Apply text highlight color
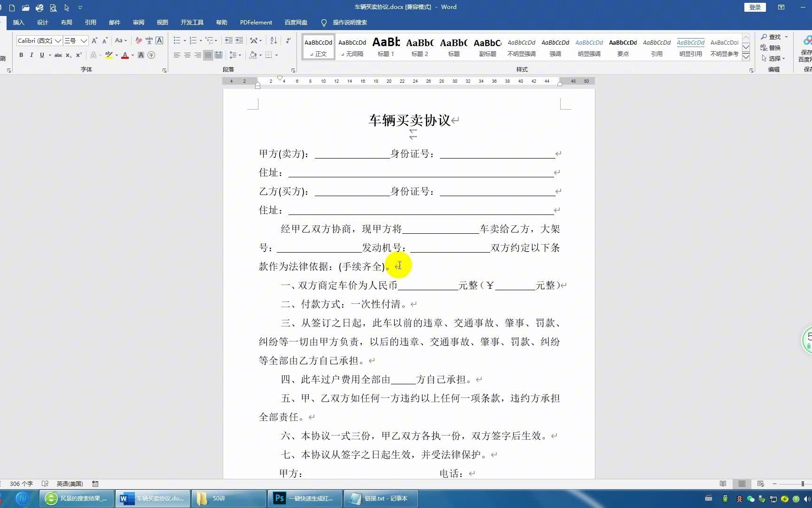Image resolution: width=812 pixels, height=508 pixels. 109,55
